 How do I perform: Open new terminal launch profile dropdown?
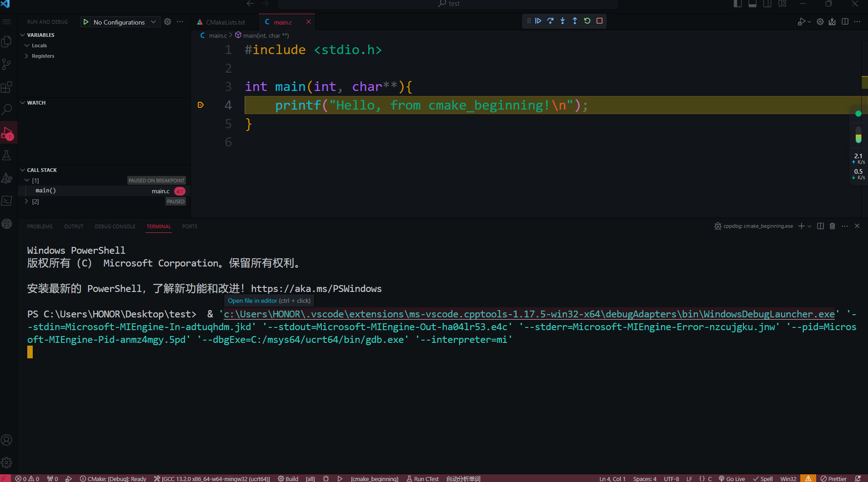pos(809,226)
